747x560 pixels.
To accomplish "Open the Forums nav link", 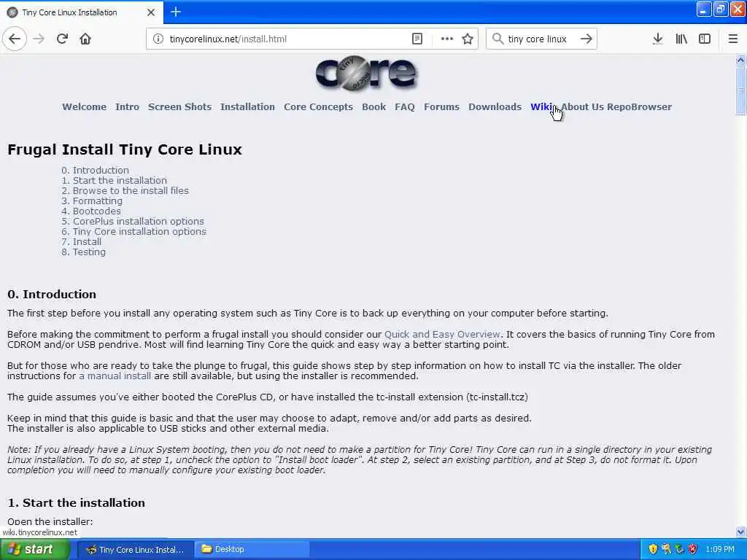I will click(441, 106).
